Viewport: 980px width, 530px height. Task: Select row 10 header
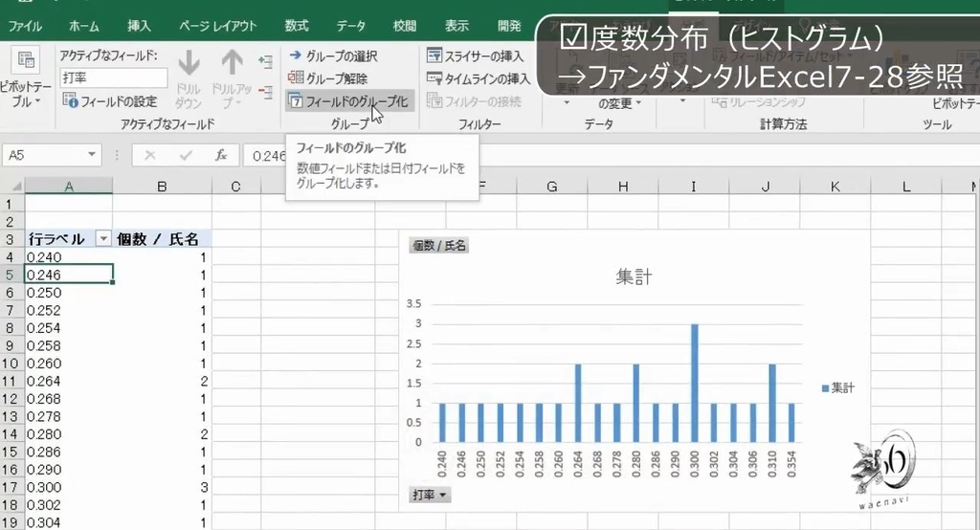tap(11, 364)
